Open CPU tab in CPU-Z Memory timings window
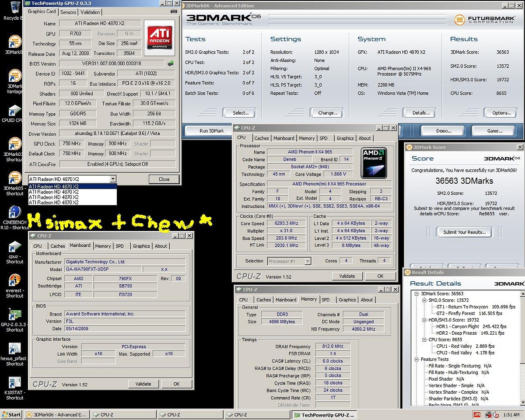 tap(243, 300)
